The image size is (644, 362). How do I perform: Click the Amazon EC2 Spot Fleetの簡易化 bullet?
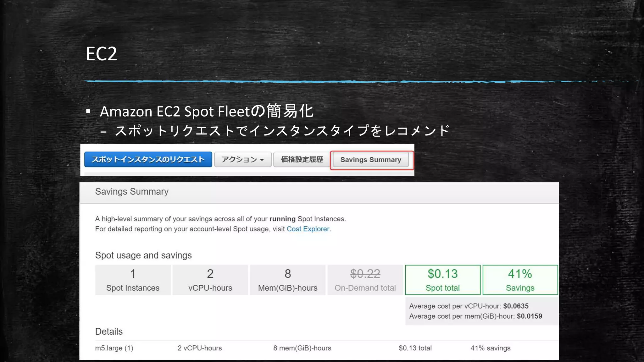pyautogui.click(x=207, y=111)
